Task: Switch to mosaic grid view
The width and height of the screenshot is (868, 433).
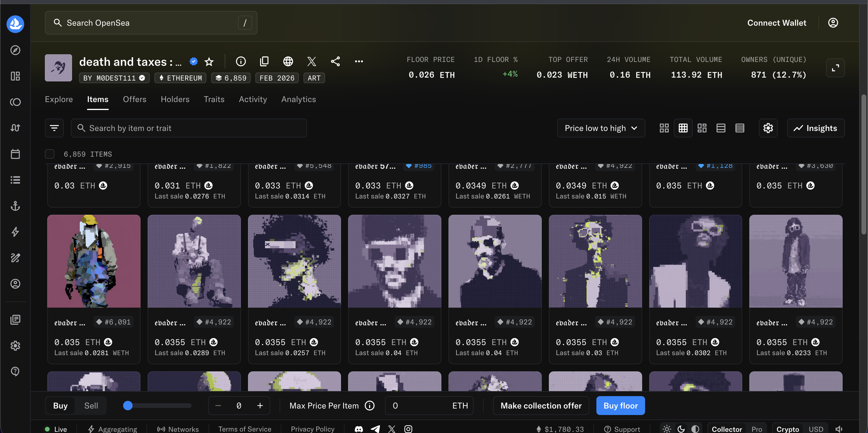Action: click(x=702, y=128)
